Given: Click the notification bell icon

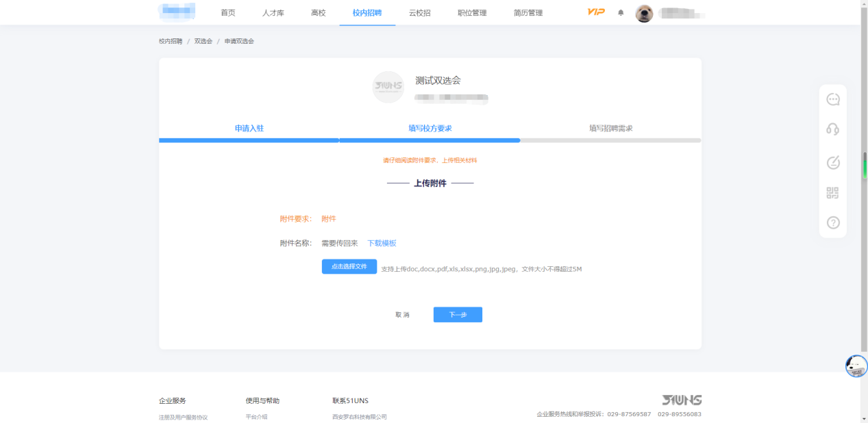Looking at the screenshot, I should pyautogui.click(x=621, y=12).
